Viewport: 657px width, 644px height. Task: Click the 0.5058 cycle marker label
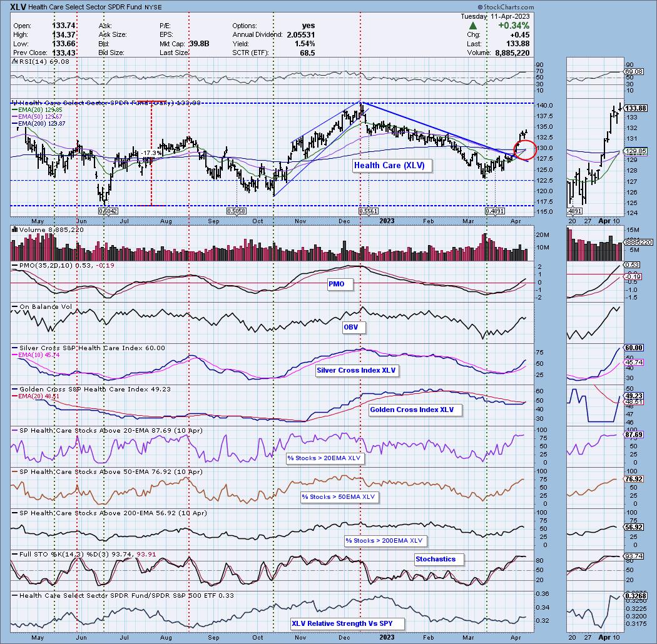click(x=237, y=211)
